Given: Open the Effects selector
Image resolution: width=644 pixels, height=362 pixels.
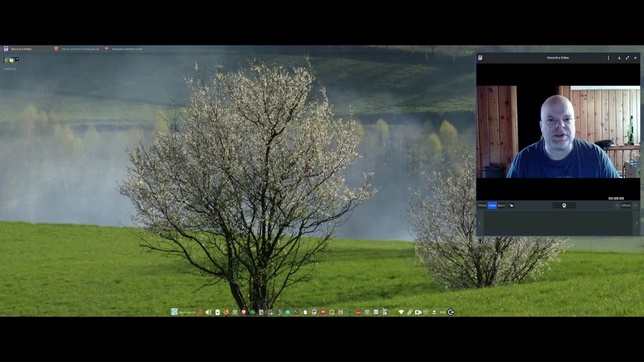Looking at the screenshot, I should (626, 206).
